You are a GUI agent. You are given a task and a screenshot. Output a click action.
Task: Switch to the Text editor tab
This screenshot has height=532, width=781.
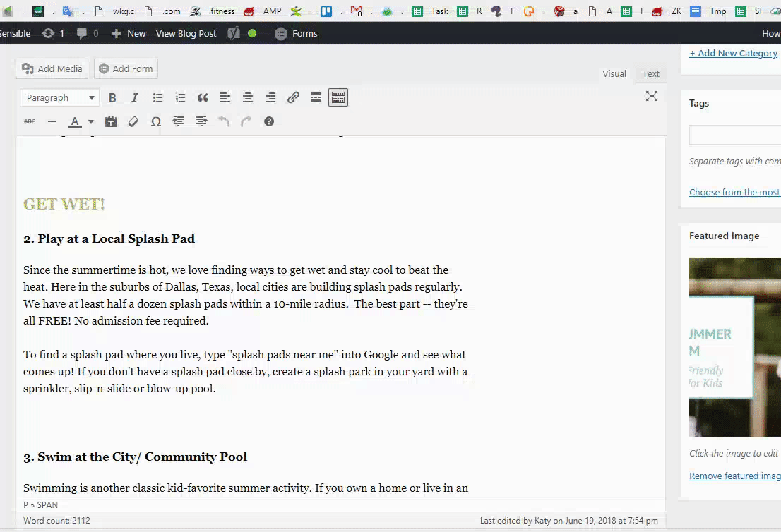point(650,73)
